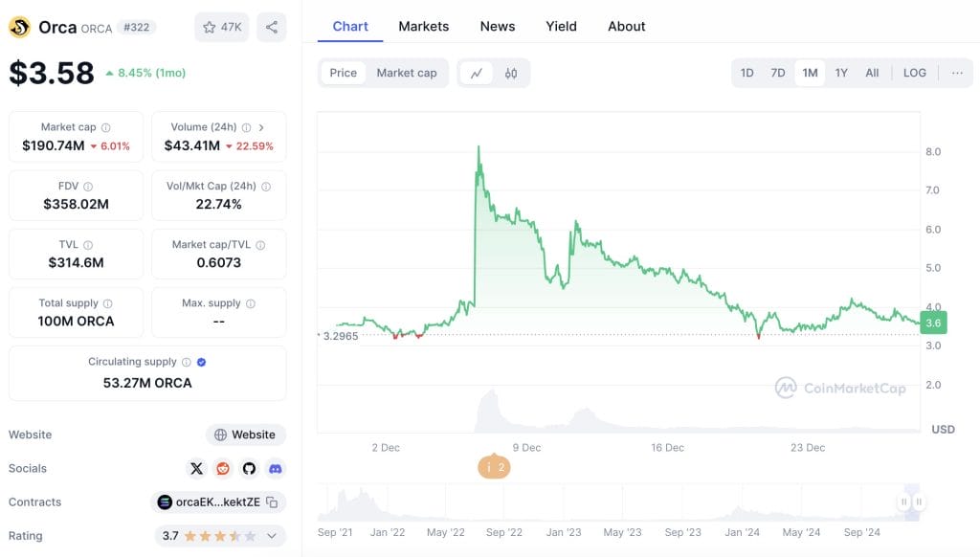Viewport: 980px width, 557px height.
Task: Set chart range to 1Y
Action: tap(841, 73)
